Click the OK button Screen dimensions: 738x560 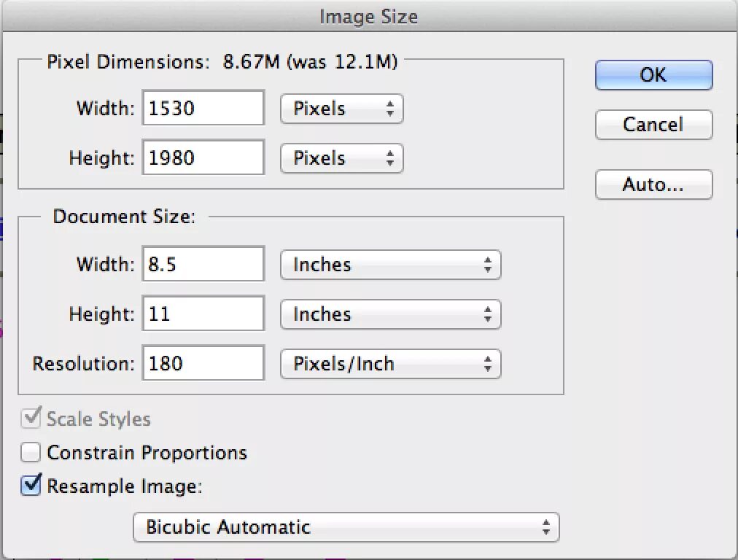pos(653,75)
